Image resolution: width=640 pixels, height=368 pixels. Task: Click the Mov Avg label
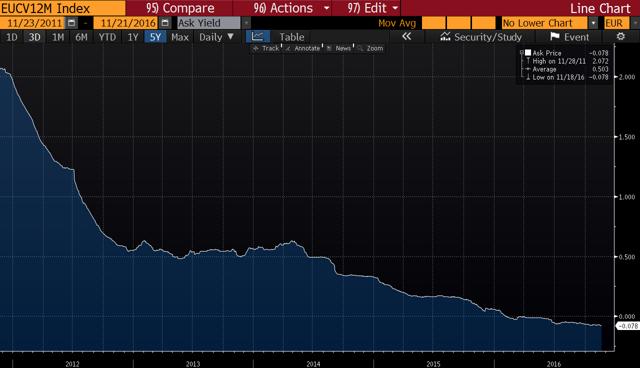coord(397,23)
